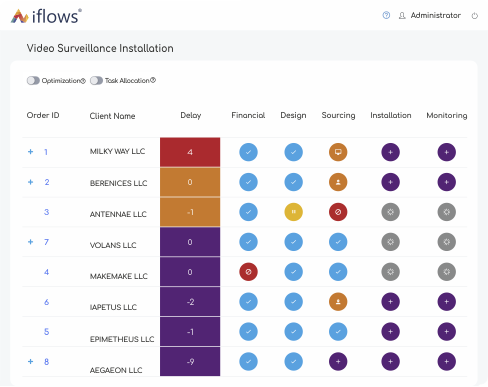Click Milky Way's red delay cell

(x=190, y=152)
